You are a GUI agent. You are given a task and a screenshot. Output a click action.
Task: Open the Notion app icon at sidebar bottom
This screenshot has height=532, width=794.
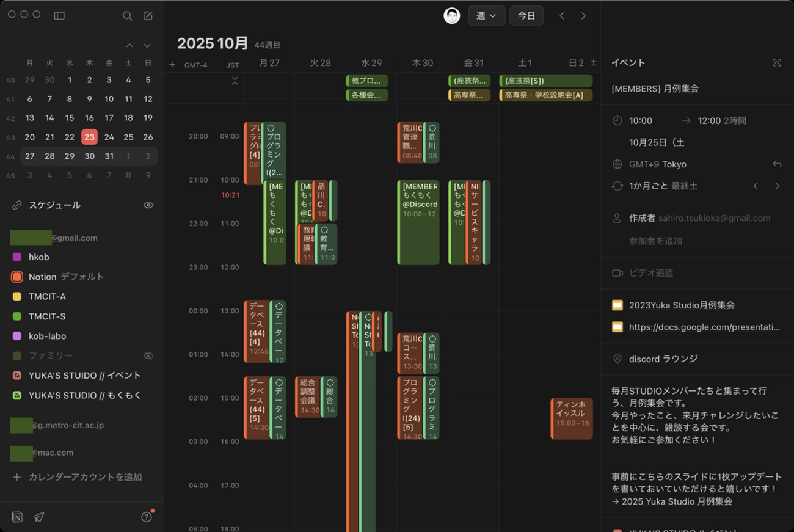click(17, 517)
